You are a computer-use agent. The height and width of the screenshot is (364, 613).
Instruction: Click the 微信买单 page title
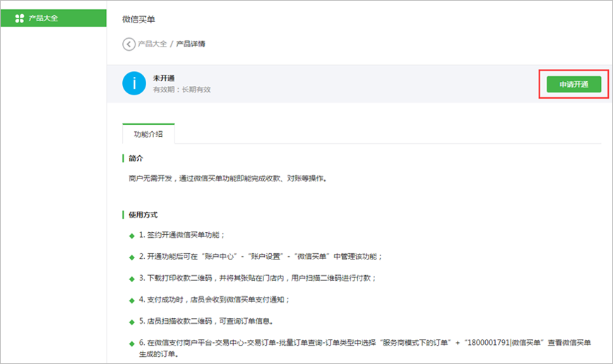(138, 19)
